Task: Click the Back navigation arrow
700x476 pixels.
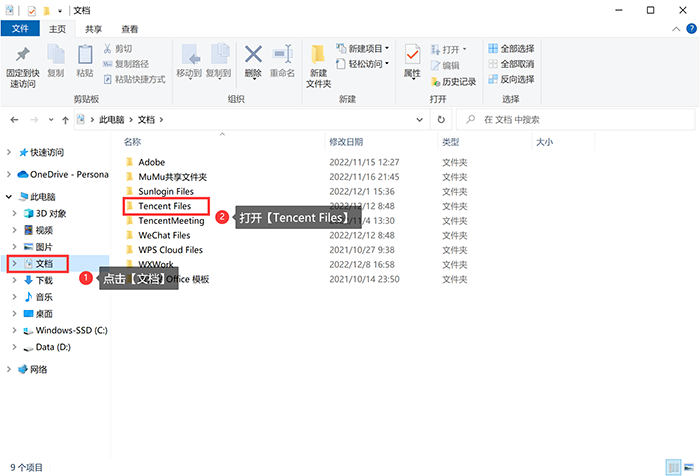Action: [x=14, y=120]
